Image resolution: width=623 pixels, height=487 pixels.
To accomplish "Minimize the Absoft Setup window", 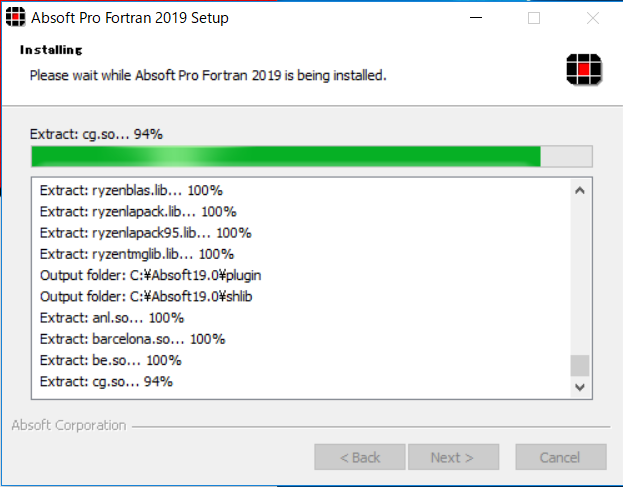I will pyautogui.click(x=476, y=18).
